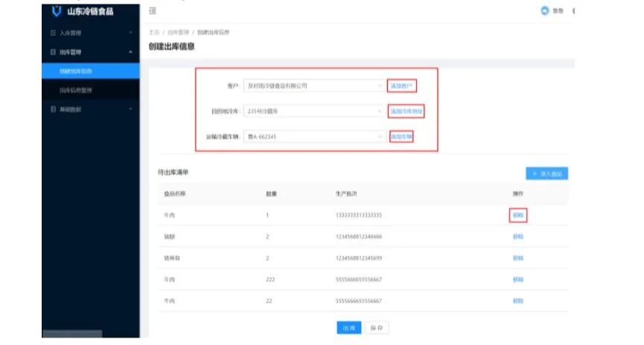
Task: Go to 主页 in the breadcrumb
Action: (x=153, y=33)
